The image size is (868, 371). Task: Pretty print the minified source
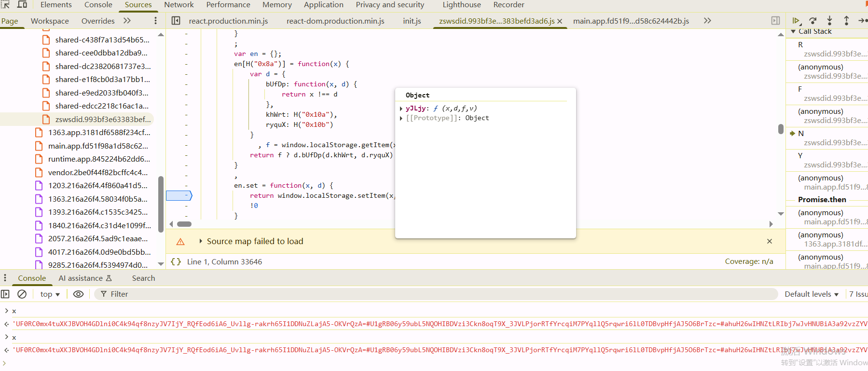coord(176,261)
